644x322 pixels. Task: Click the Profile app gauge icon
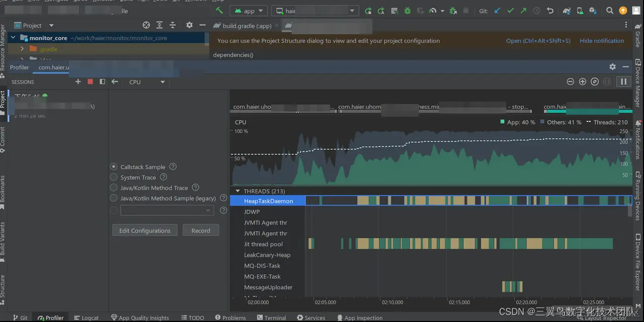[x=432, y=11]
